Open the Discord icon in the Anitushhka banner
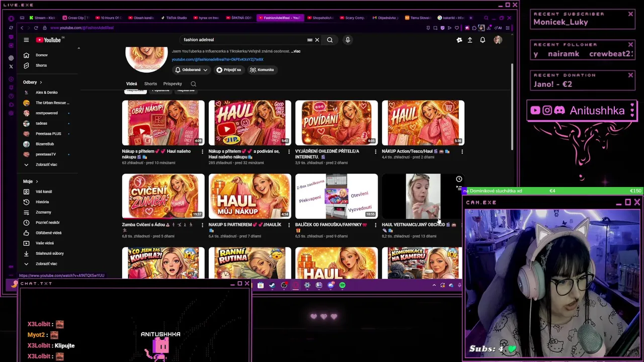 coord(559,111)
